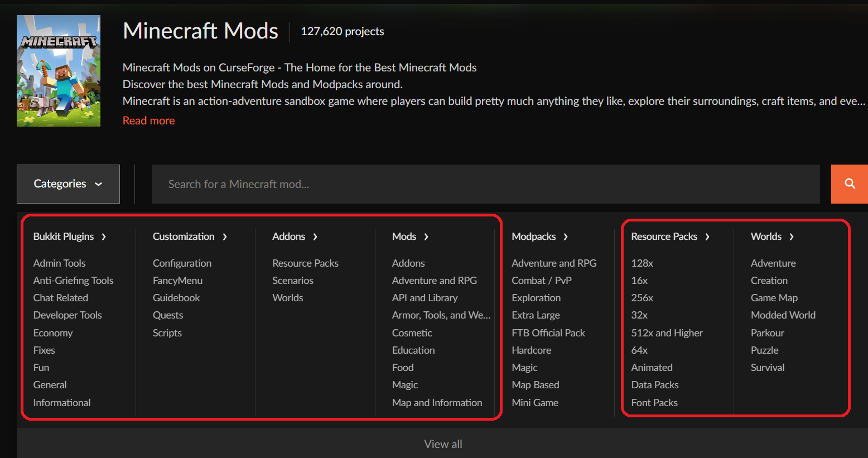Open the Categories dropdown

pyautogui.click(x=68, y=184)
